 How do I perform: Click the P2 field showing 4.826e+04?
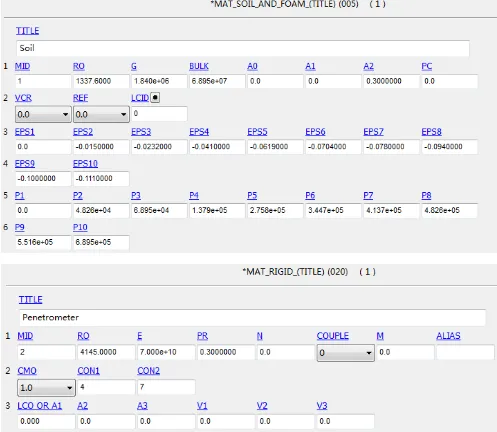[x=101, y=211]
